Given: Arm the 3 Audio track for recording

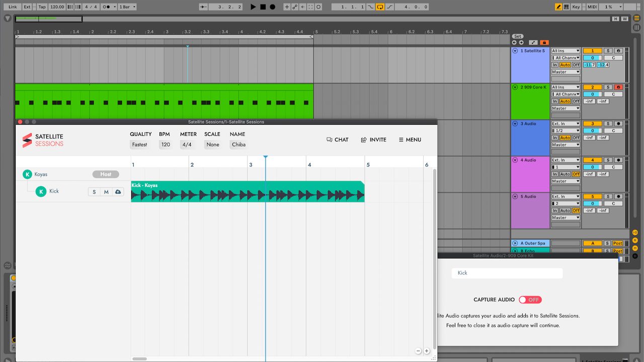Looking at the screenshot, I should point(618,124).
